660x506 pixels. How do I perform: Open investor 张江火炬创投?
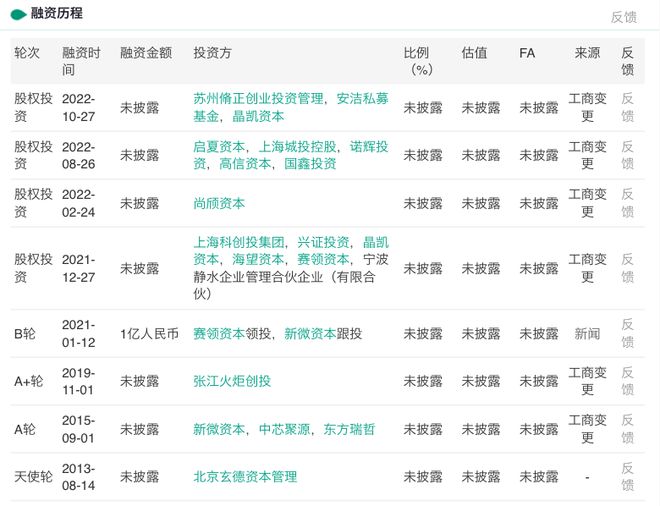(x=232, y=381)
